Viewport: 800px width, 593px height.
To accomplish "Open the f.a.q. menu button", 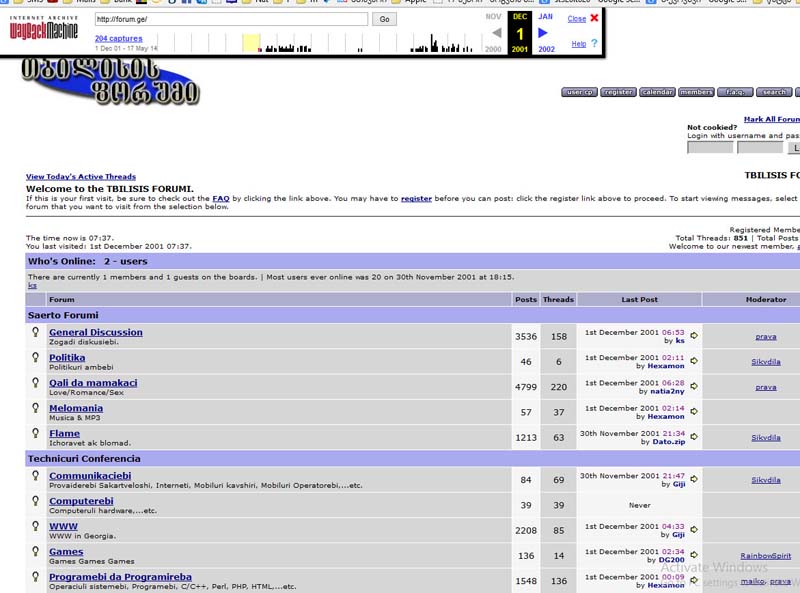I will click(735, 92).
